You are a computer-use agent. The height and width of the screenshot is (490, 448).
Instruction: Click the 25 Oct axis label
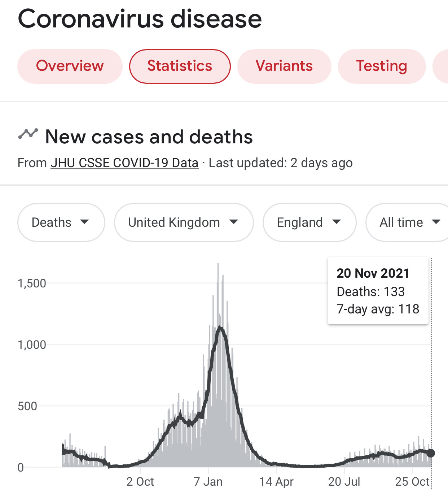412,481
